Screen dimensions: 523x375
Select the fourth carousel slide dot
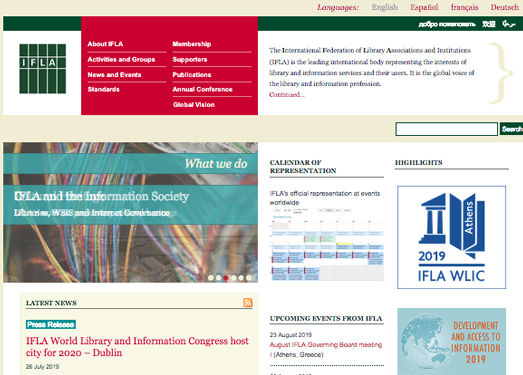point(233,278)
